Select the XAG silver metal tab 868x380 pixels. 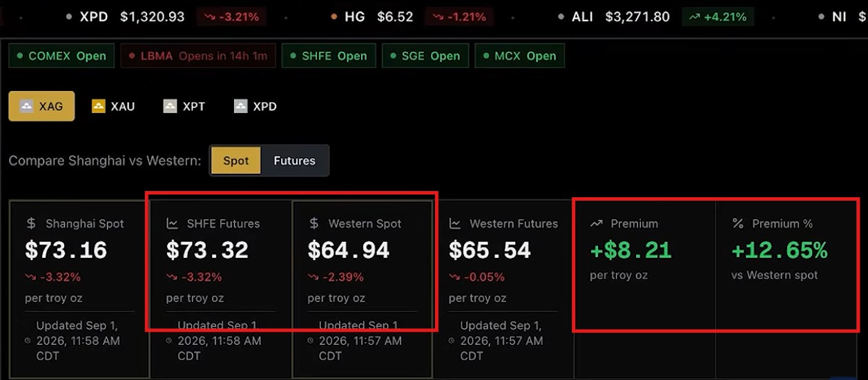(41, 106)
